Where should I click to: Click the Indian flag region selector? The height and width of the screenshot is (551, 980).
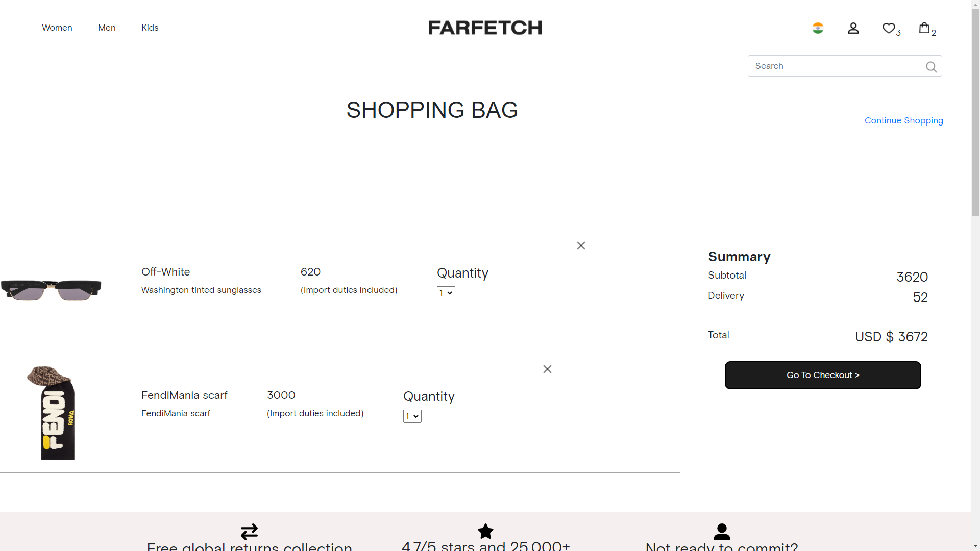pos(818,28)
